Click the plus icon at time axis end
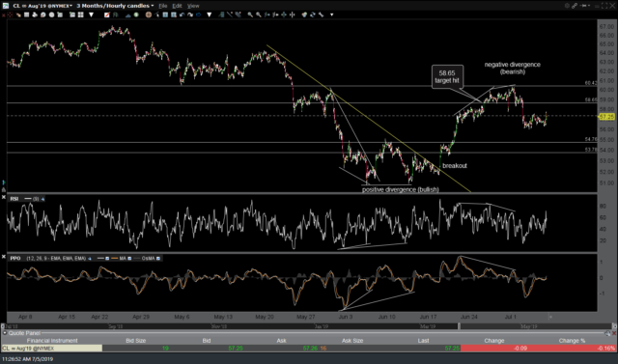 (x=550, y=317)
